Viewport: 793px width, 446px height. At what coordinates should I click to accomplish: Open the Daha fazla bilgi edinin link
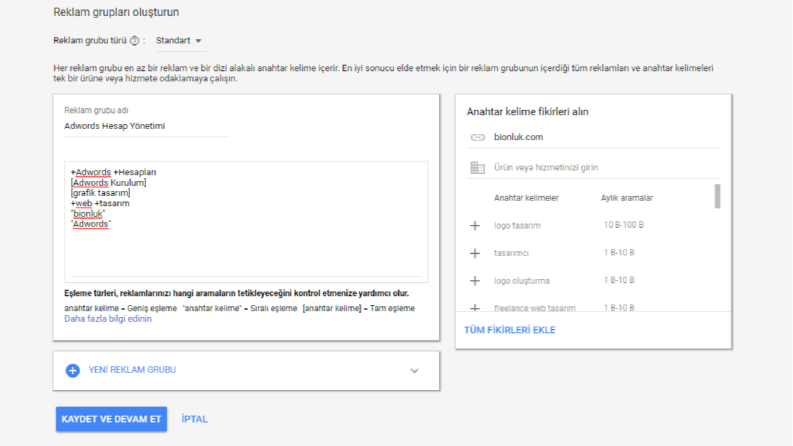108,319
